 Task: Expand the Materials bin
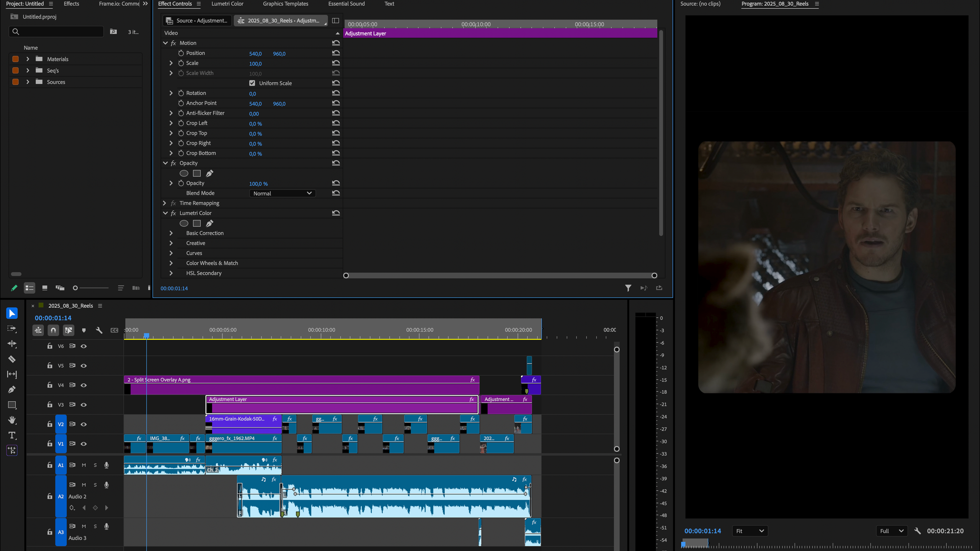tap(28, 59)
